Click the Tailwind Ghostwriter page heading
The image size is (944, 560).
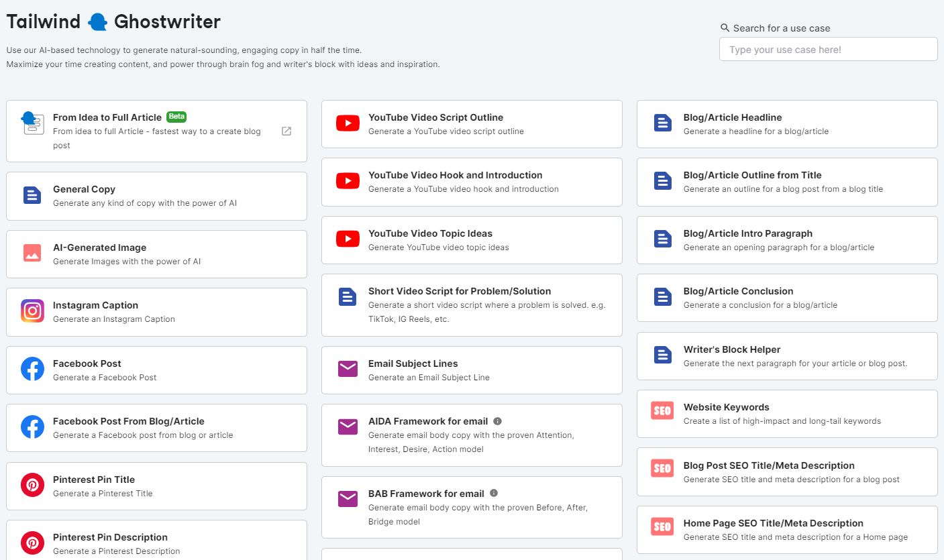[x=113, y=21]
